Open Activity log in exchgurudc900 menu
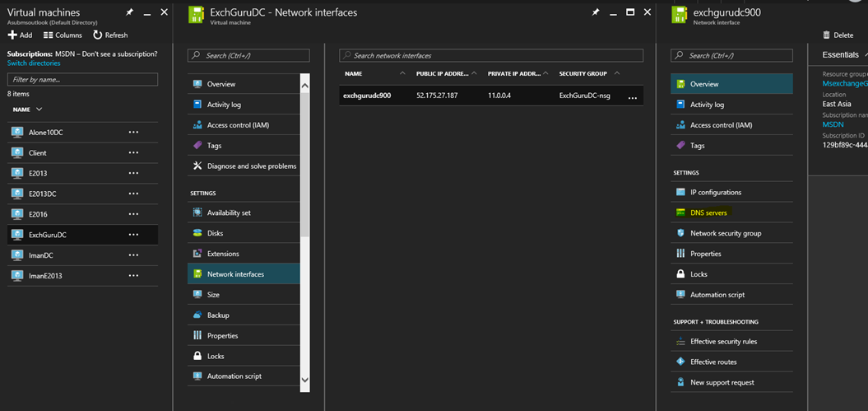Screen dimensions: 868x411 731,105
